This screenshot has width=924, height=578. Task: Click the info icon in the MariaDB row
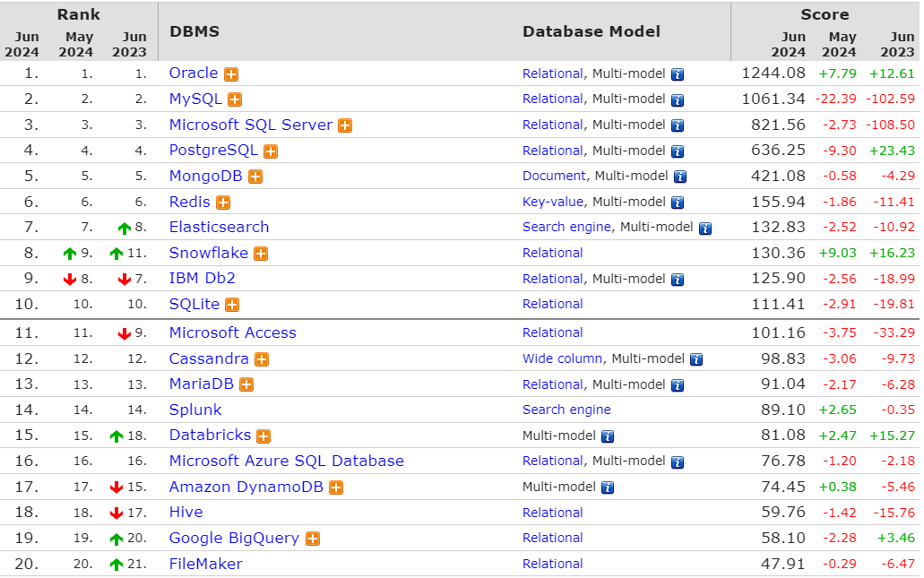pyautogui.click(x=678, y=385)
